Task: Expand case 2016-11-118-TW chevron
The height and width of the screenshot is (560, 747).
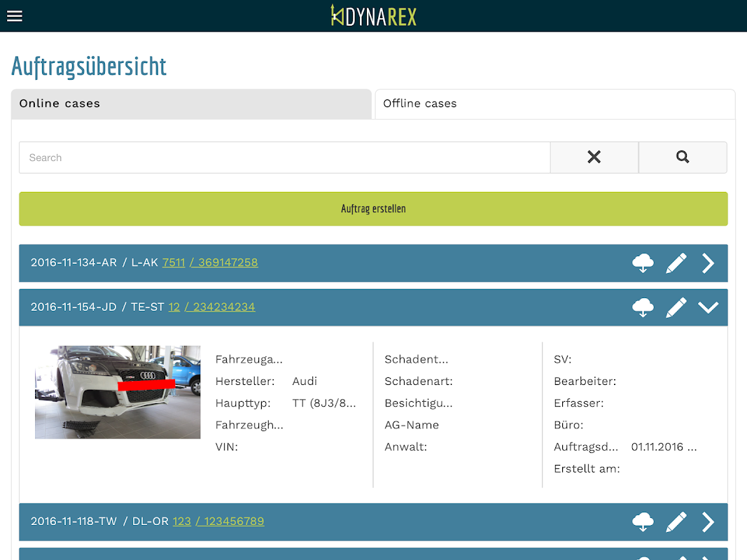Action: point(708,522)
